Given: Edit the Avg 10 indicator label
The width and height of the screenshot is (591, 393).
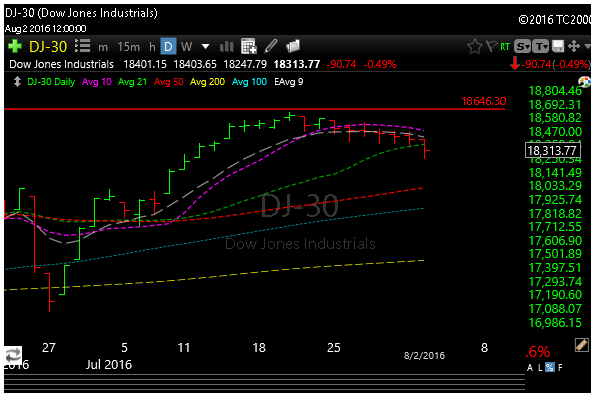Looking at the screenshot, I should pos(96,82).
